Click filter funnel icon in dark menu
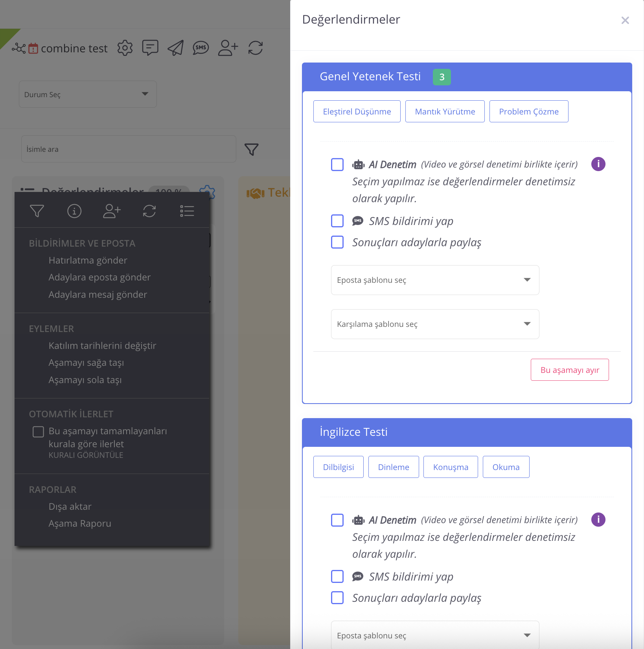 point(37,211)
